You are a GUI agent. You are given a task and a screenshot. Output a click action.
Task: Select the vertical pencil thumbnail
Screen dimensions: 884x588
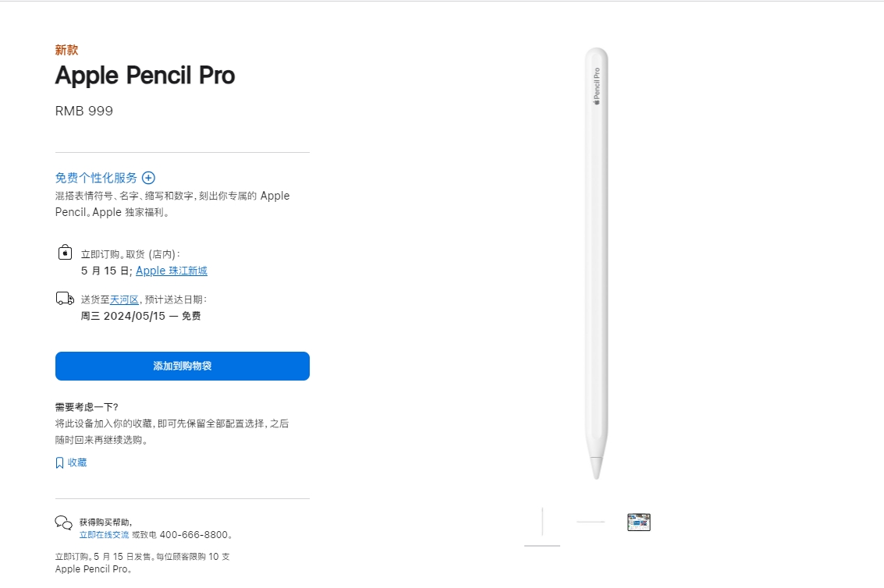coord(542,522)
